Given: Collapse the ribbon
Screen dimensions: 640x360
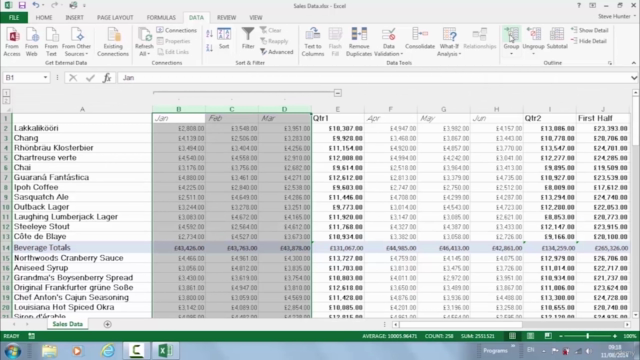Looking at the screenshot, I should 633,63.
